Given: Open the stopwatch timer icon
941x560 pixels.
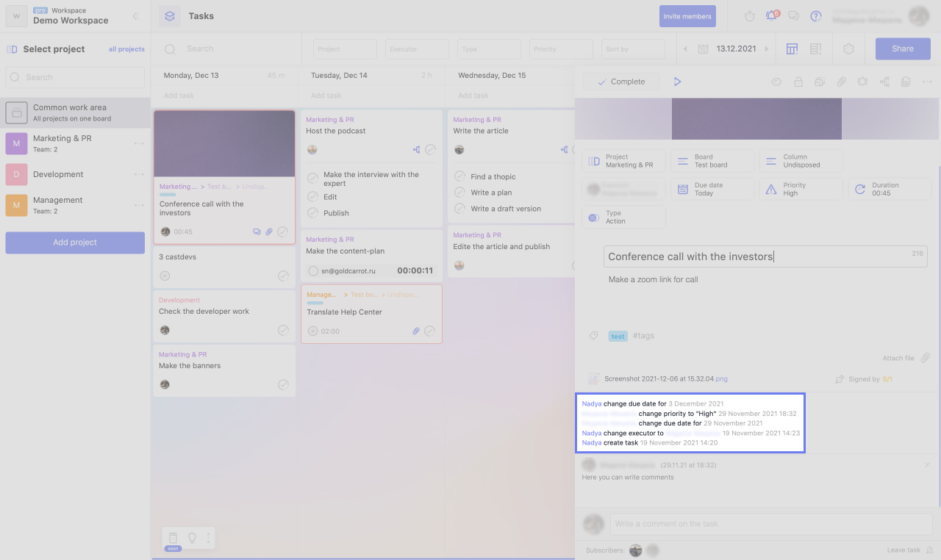Looking at the screenshot, I should 750,16.
